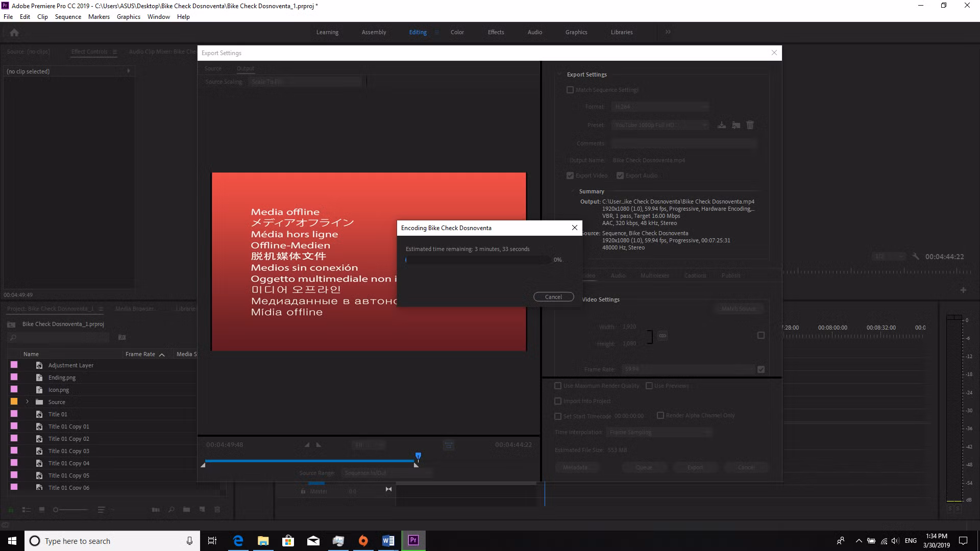Switch project panel to list view
The width and height of the screenshot is (980, 551).
click(x=27, y=510)
